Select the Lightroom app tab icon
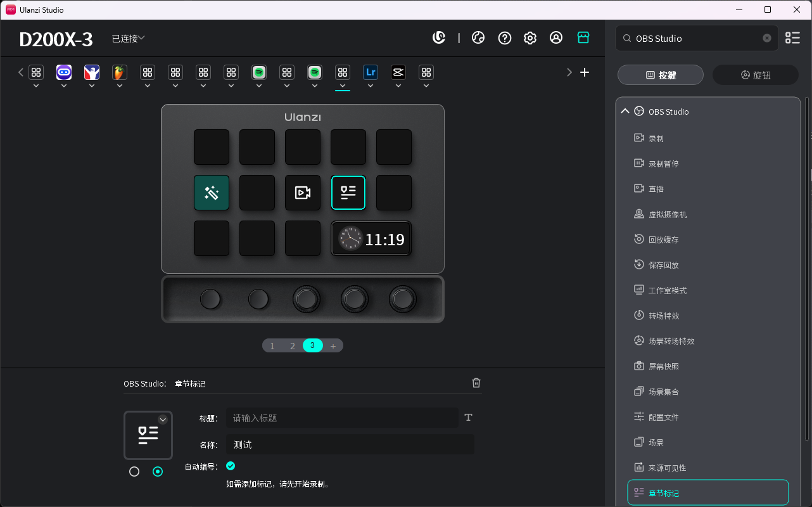Image resolution: width=812 pixels, height=507 pixels. (x=370, y=72)
